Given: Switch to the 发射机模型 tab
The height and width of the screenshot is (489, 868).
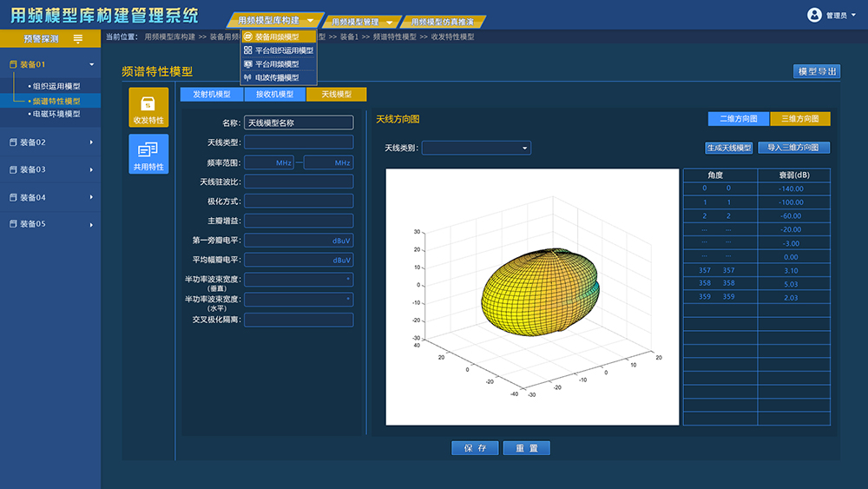Looking at the screenshot, I should tap(211, 95).
